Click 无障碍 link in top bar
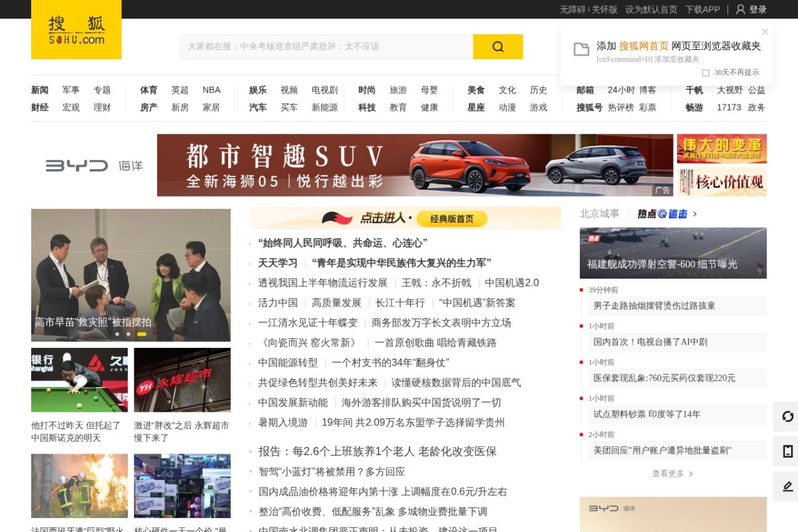The image size is (798, 532). (x=573, y=9)
